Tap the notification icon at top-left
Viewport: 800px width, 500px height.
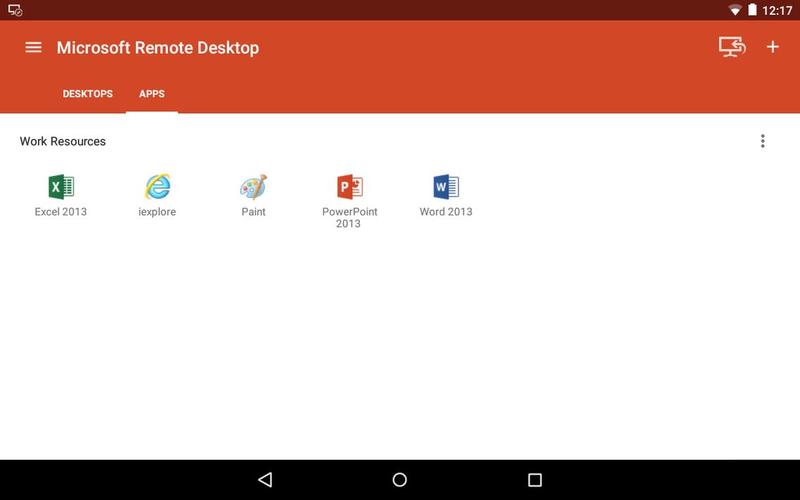pyautogui.click(x=15, y=10)
